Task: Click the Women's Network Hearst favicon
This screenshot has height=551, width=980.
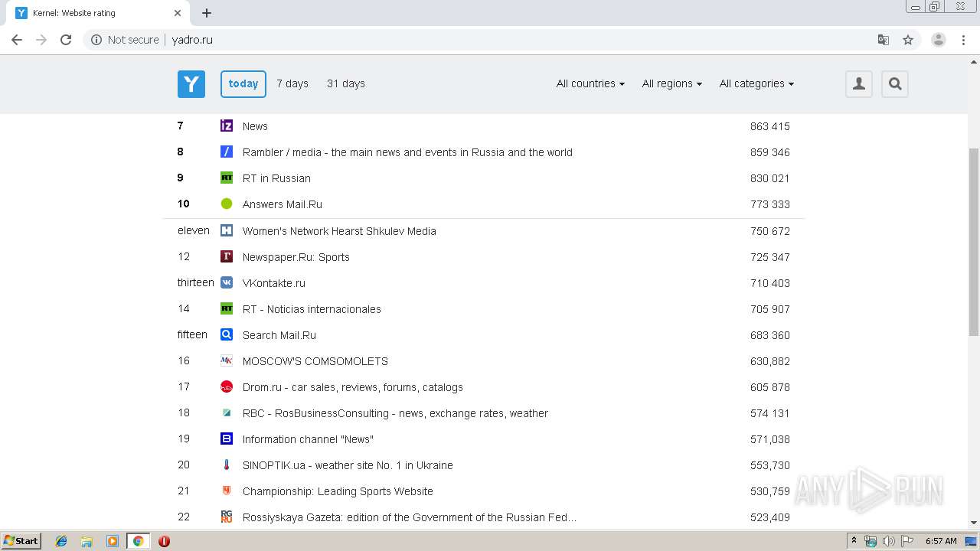Action: (x=227, y=230)
